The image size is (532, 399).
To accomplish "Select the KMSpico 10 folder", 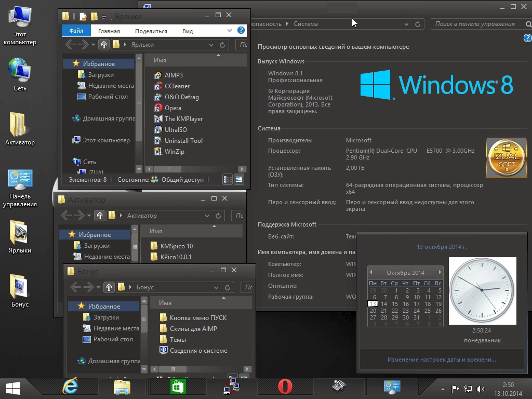I will coord(171,246).
